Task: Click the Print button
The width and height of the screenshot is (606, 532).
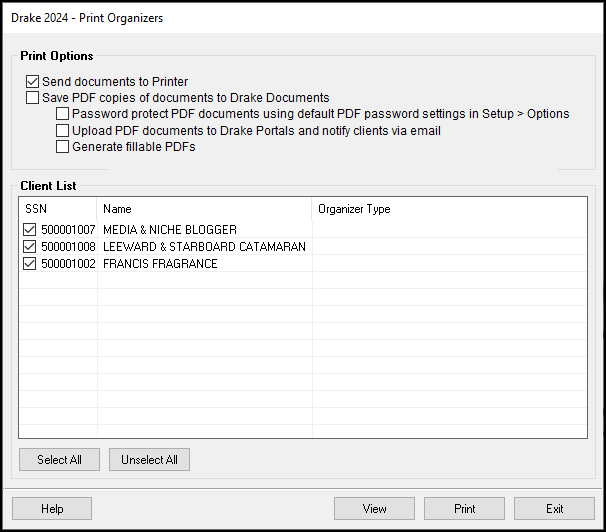Action: [x=464, y=508]
